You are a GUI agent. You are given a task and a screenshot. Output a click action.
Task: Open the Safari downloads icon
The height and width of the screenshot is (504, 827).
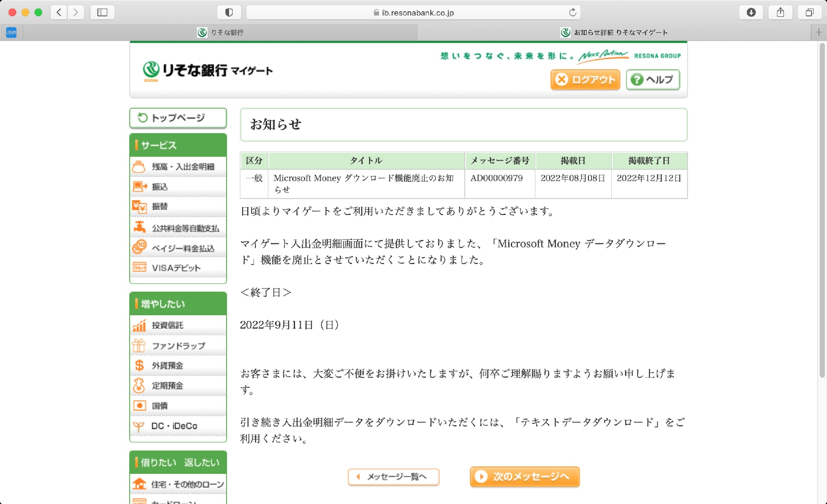pyautogui.click(x=751, y=12)
